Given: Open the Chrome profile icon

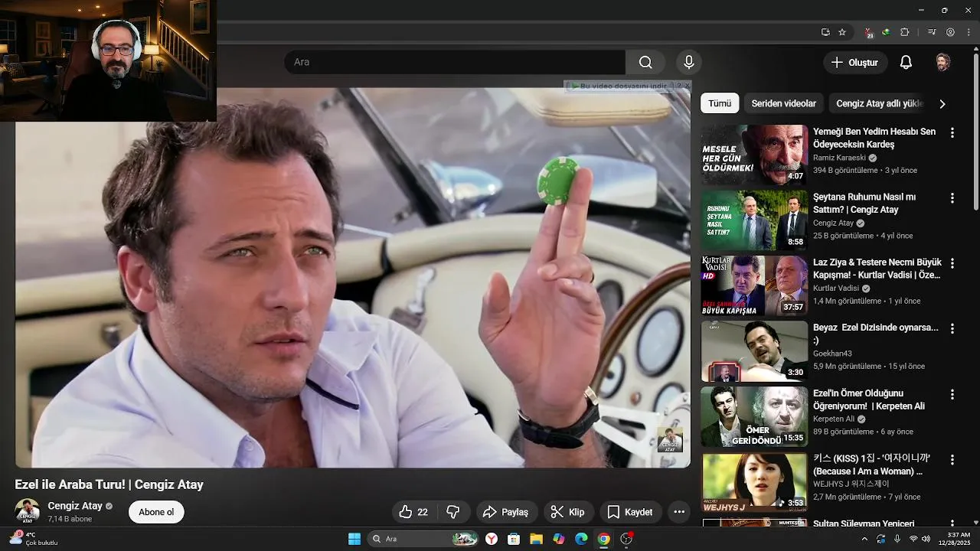Looking at the screenshot, I should click(950, 32).
